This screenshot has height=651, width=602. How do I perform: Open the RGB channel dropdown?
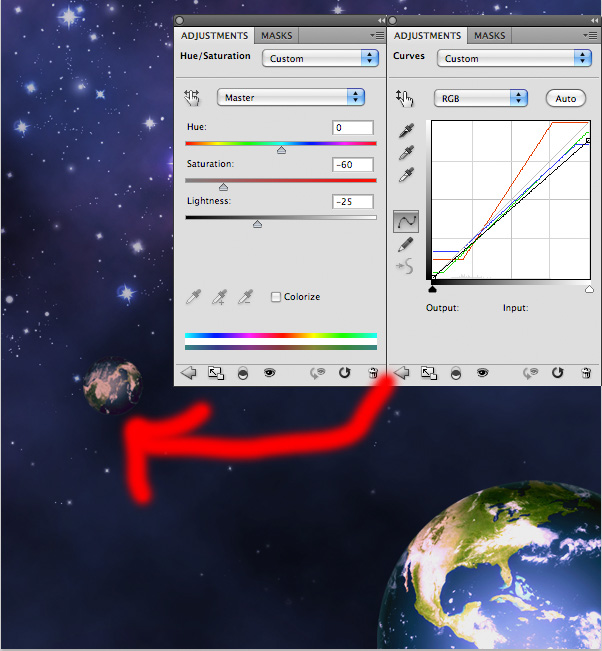[x=481, y=98]
